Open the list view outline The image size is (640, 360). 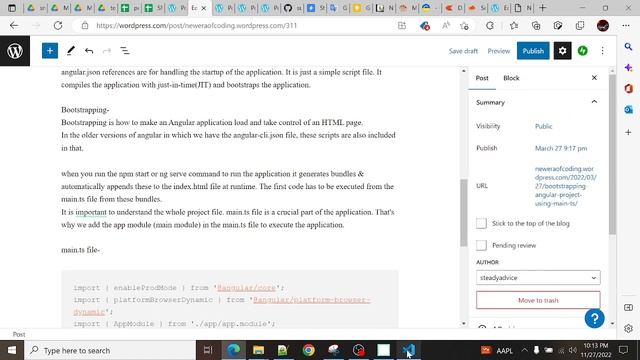coord(125,51)
